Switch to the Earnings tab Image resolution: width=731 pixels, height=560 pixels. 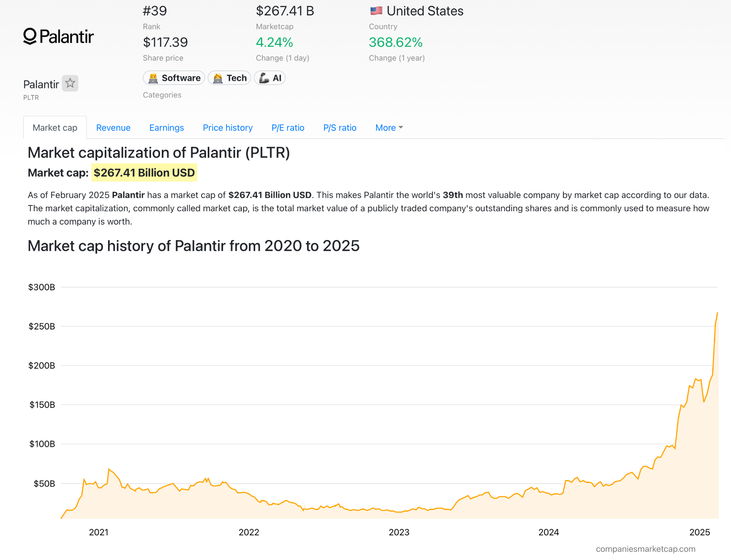point(166,127)
